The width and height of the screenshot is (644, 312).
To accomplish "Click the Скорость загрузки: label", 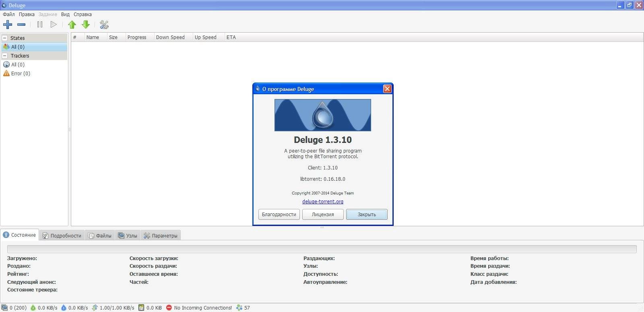I will click(x=154, y=258).
